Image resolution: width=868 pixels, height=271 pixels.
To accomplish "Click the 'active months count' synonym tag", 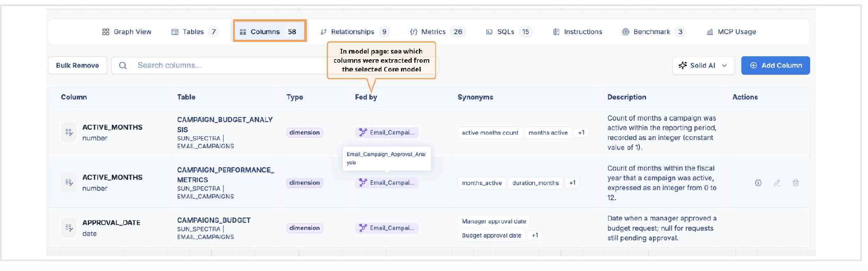I will [x=490, y=133].
